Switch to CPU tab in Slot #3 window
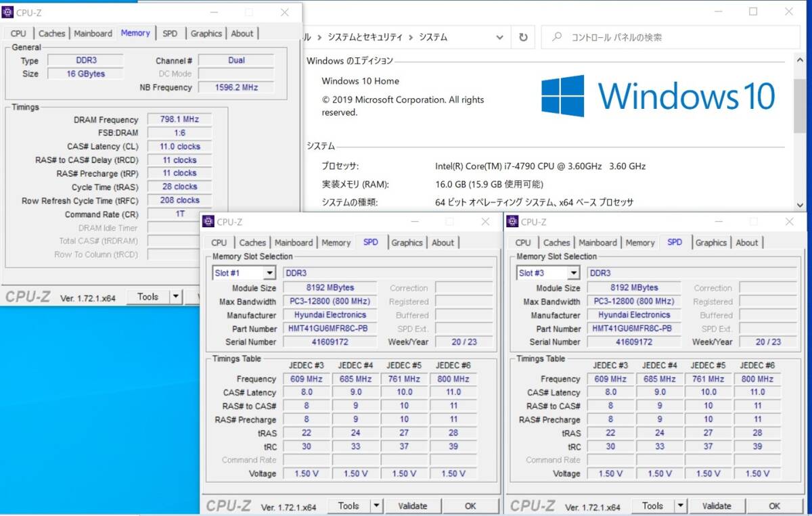Image resolution: width=812 pixels, height=516 pixels. point(523,242)
